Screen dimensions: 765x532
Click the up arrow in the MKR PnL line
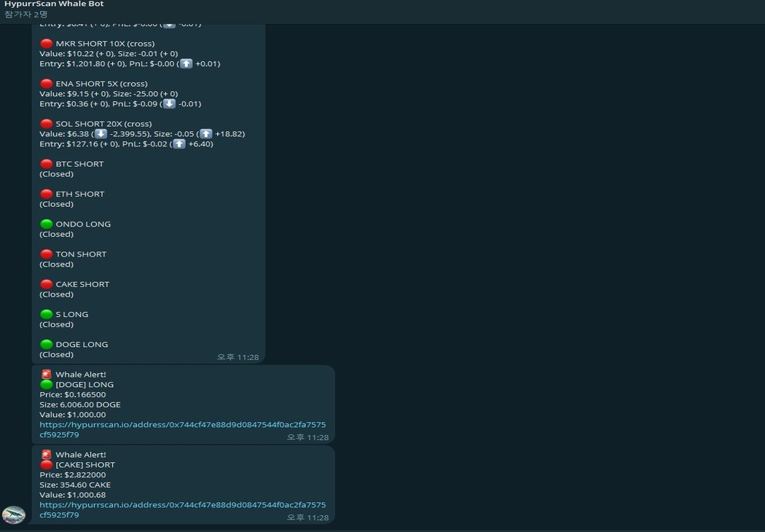pos(187,63)
